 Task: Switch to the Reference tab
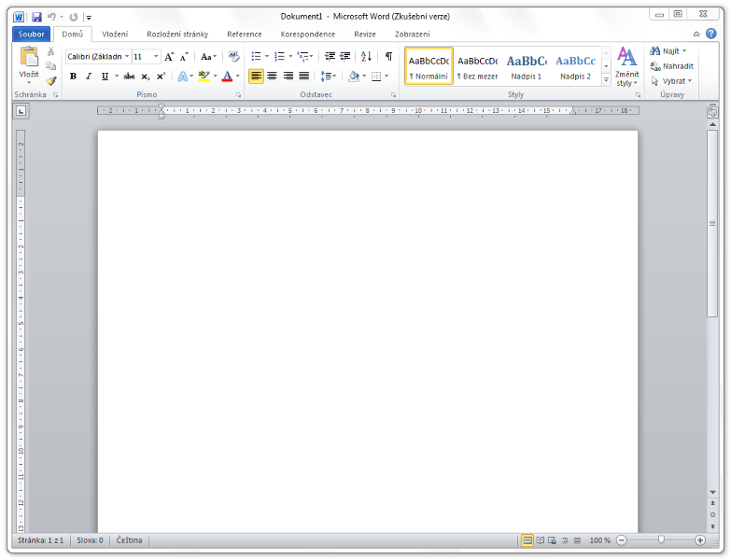(245, 34)
